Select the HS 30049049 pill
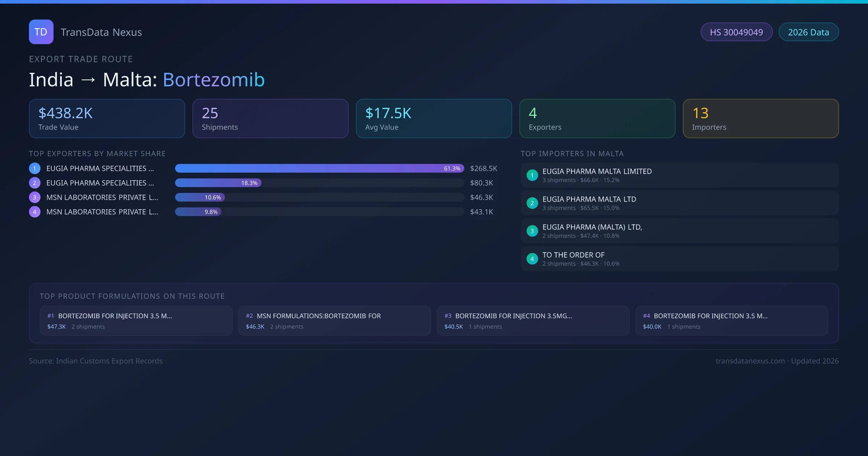Screen dimensions: 868x456 click(x=736, y=32)
